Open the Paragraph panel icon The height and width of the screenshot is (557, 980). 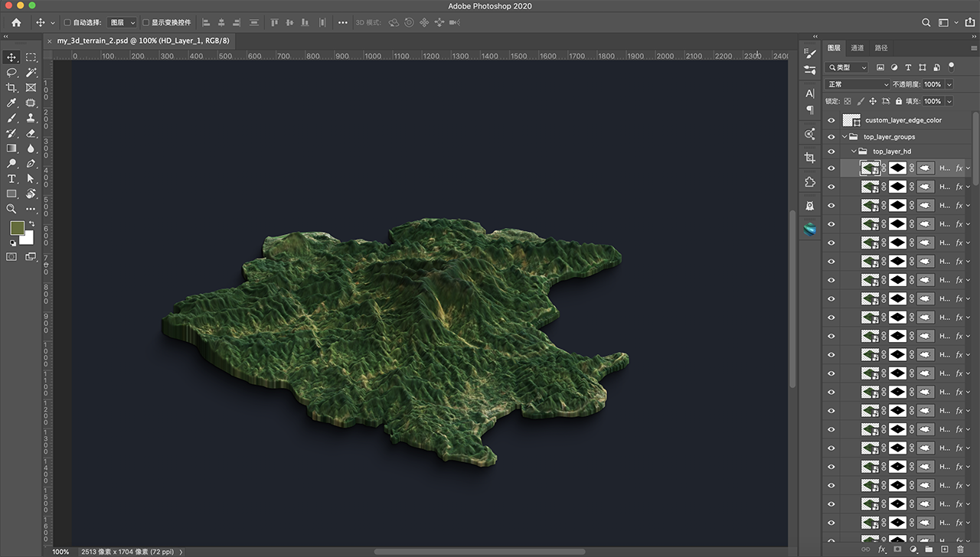810,110
